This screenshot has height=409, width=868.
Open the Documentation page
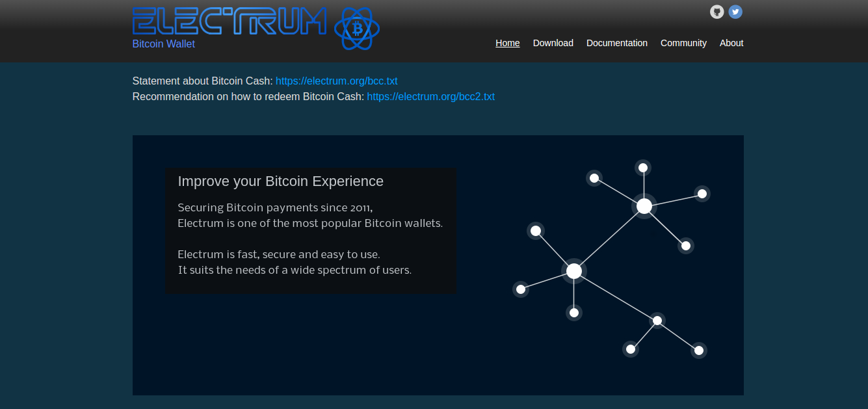(x=617, y=43)
